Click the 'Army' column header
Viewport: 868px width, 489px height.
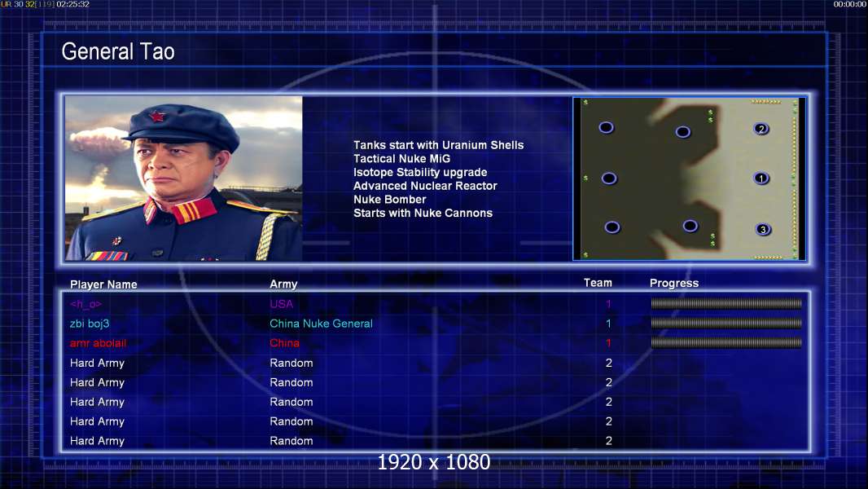[x=283, y=284]
